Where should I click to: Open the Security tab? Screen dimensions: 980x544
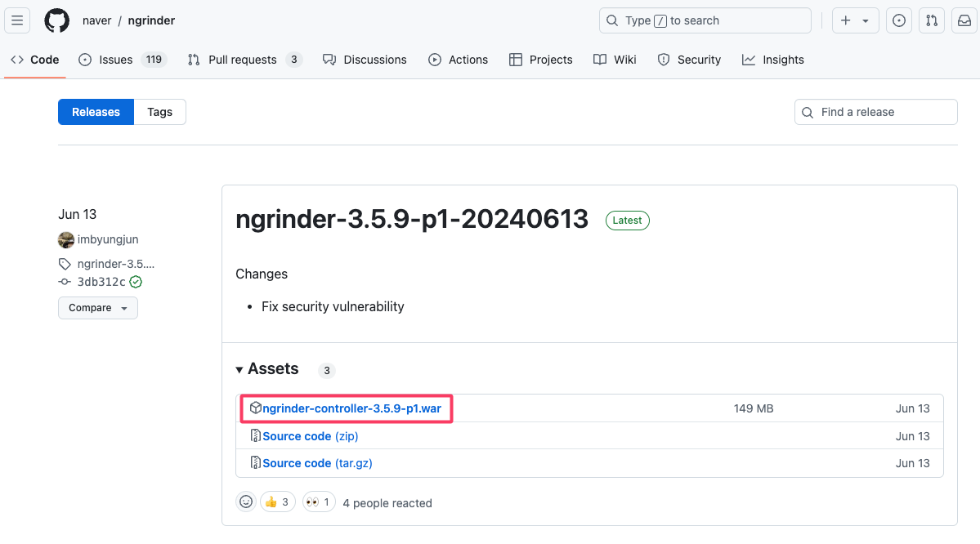click(x=689, y=60)
